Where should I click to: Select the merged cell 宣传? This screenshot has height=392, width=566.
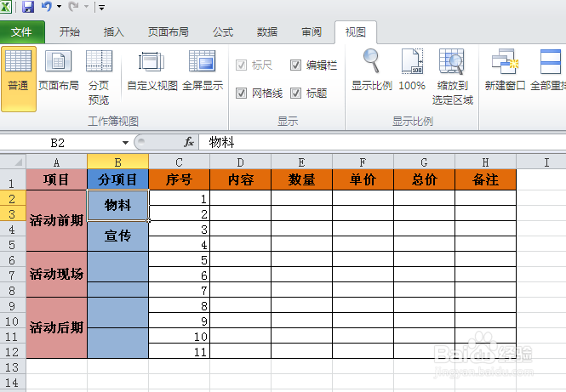click(x=117, y=236)
